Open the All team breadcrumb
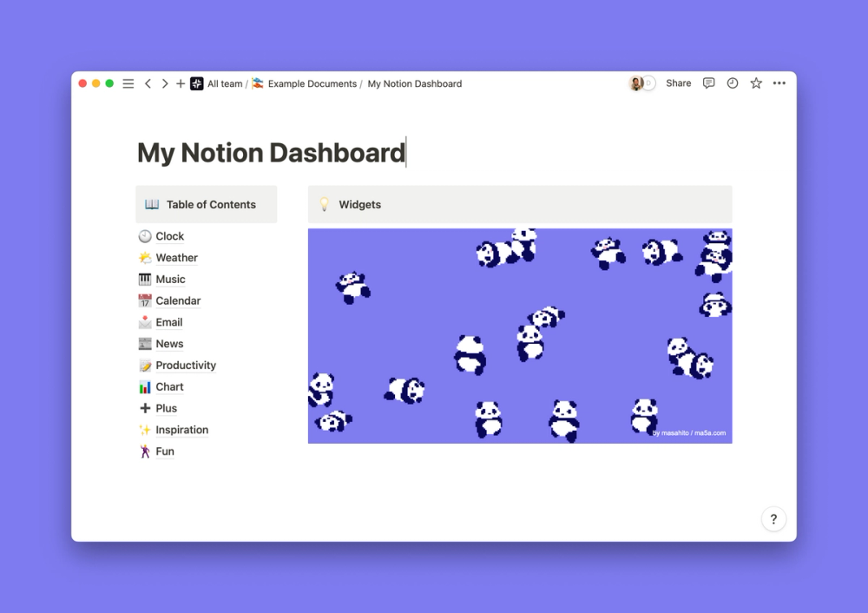 pos(225,83)
